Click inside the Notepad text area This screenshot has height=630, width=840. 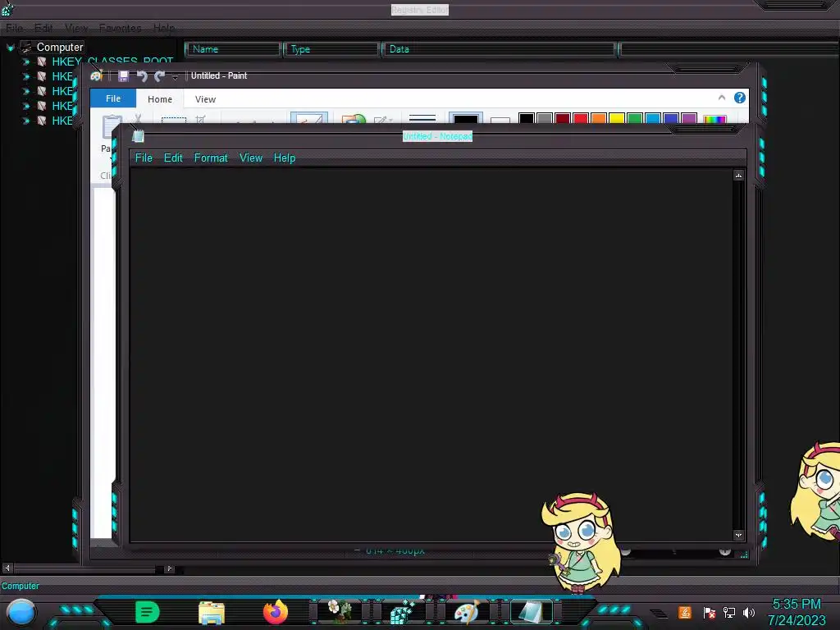click(431, 355)
